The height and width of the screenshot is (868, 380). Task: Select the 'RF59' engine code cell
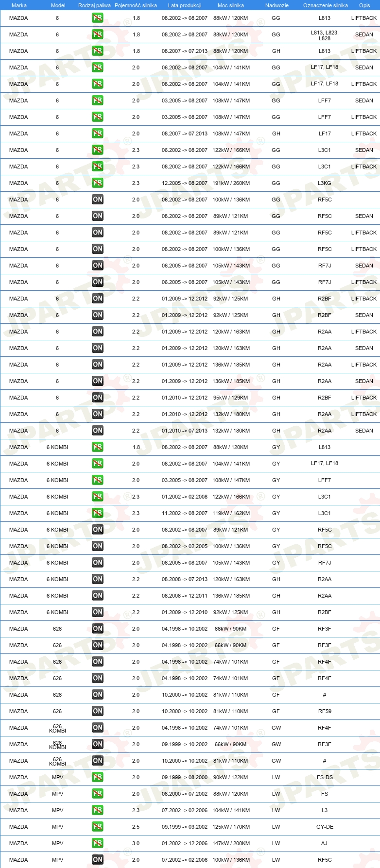point(325,711)
